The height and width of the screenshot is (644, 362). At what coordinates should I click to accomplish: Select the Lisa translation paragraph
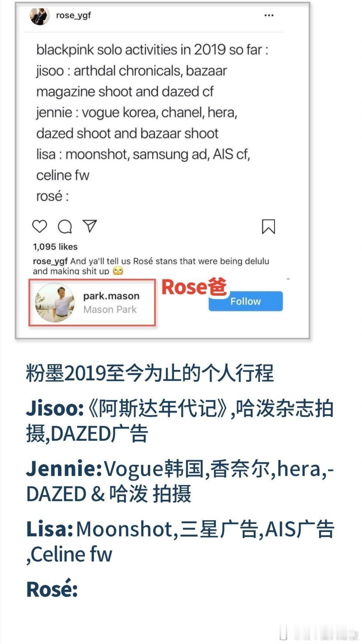tap(180, 542)
